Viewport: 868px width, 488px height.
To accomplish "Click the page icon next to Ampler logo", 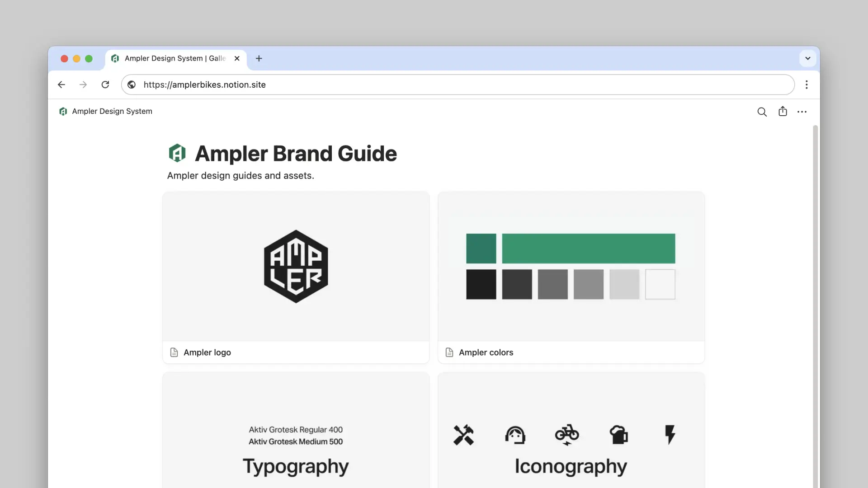I will point(174,352).
